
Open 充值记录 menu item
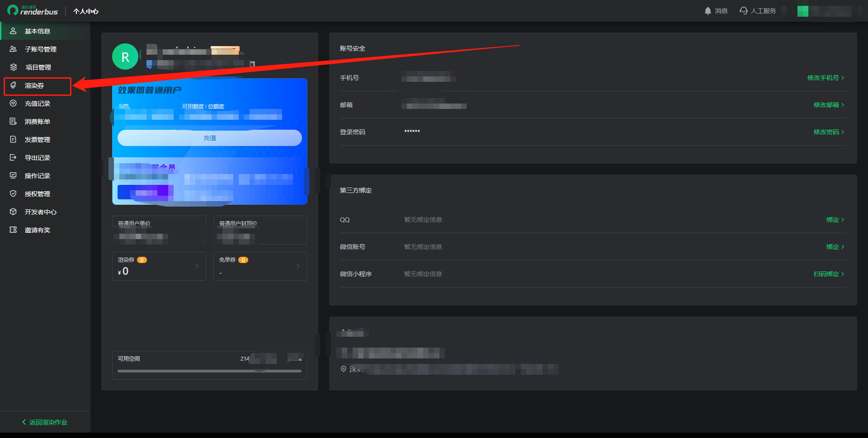45,103
